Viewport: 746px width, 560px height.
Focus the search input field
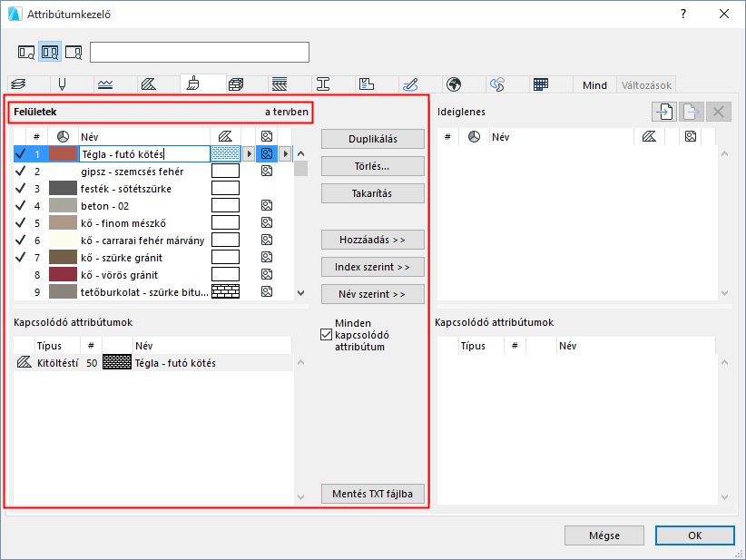pos(200,53)
